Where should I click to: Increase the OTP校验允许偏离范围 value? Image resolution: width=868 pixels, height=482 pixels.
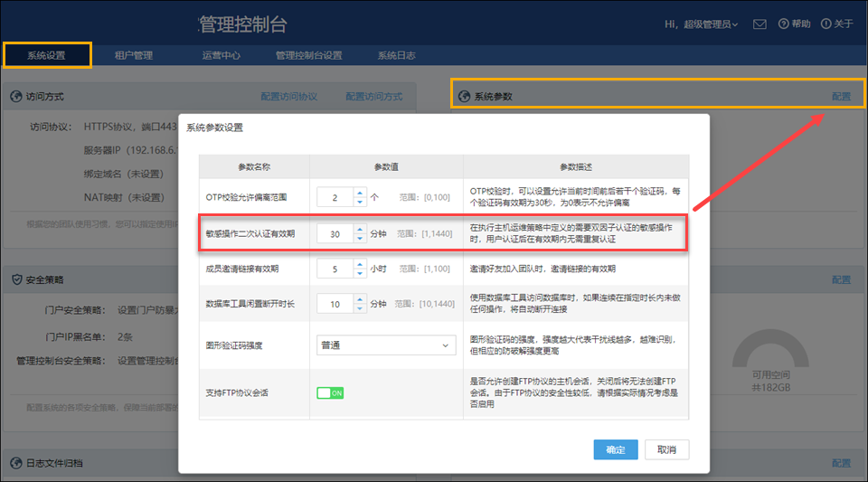coord(360,192)
